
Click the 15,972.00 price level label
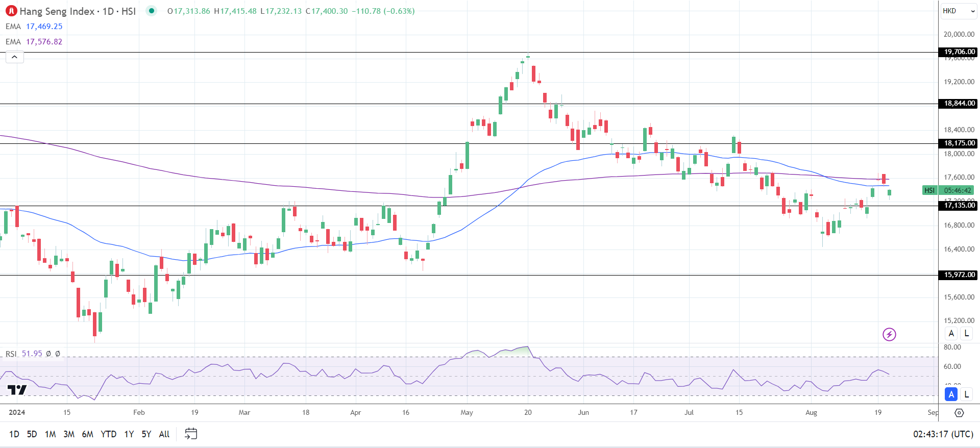(x=959, y=275)
